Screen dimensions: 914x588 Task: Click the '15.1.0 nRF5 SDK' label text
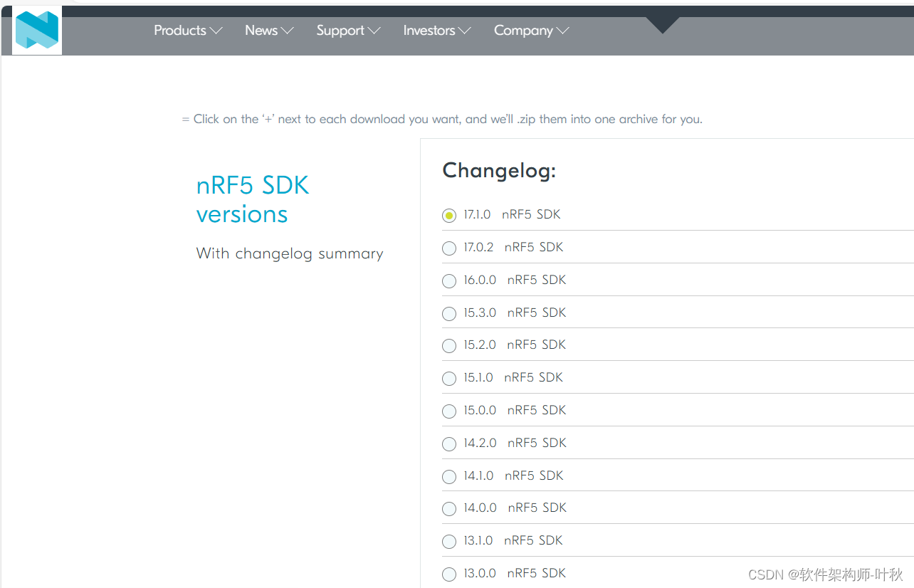coord(514,377)
